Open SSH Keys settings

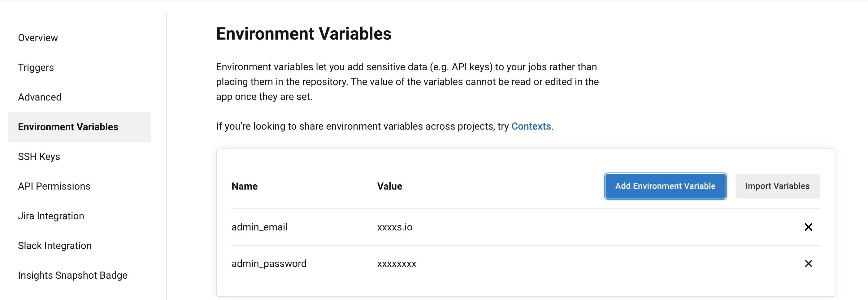tap(39, 156)
